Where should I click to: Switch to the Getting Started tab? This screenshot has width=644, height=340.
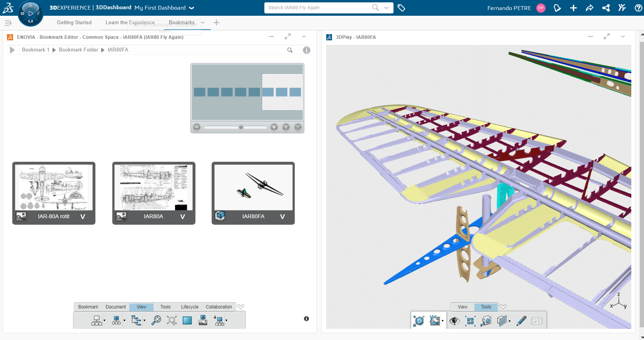coord(74,23)
